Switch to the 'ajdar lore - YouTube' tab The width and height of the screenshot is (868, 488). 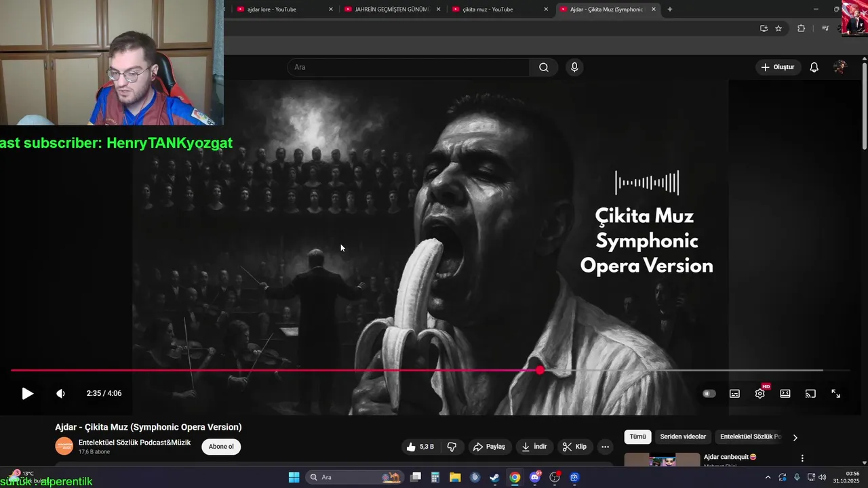click(x=283, y=9)
